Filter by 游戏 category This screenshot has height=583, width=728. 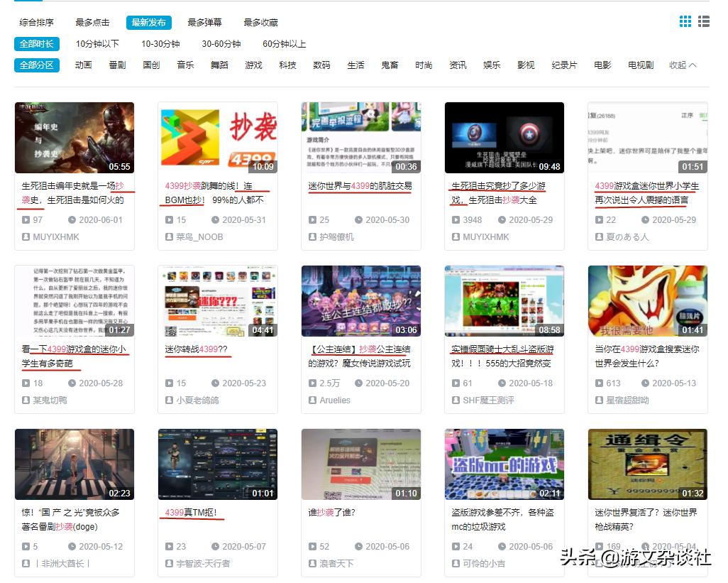pos(253,65)
